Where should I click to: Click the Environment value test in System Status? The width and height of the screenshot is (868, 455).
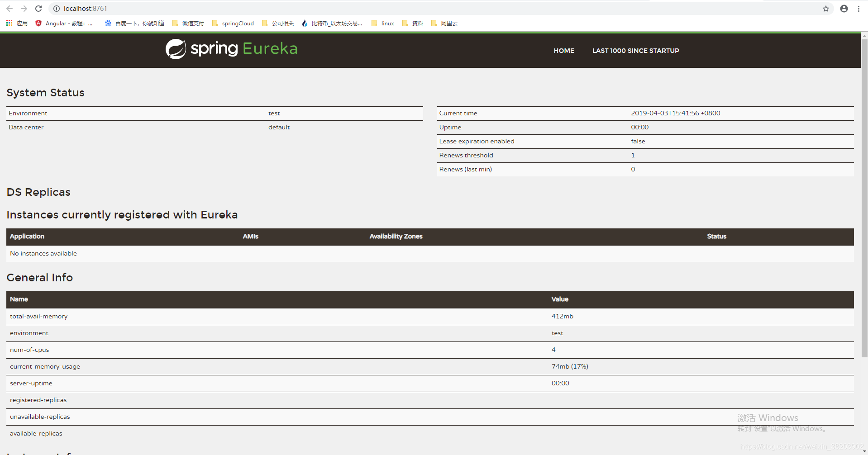coord(274,113)
